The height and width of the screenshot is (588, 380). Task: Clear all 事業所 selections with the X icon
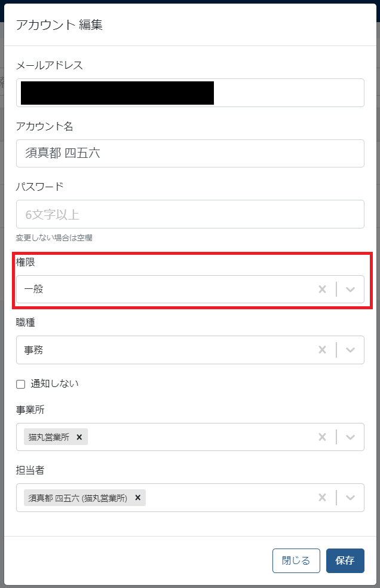click(322, 437)
